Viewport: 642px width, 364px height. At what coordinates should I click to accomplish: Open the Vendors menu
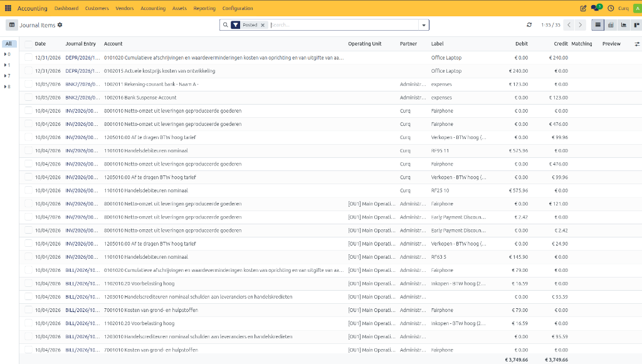[125, 8]
